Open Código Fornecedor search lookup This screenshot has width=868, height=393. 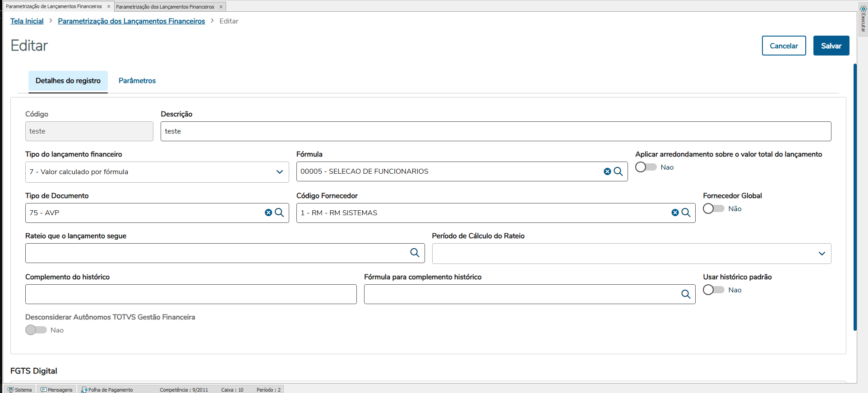[x=686, y=213]
